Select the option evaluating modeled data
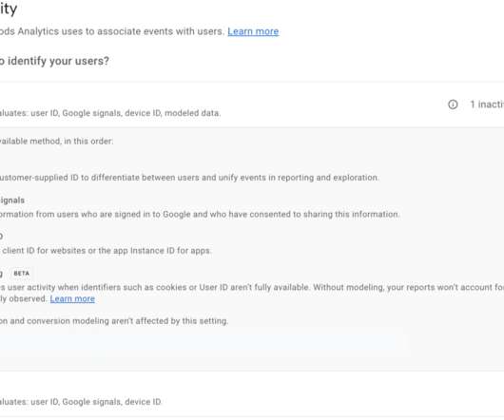Viewport: 504px width, 420px height. (x=252, y=105)
